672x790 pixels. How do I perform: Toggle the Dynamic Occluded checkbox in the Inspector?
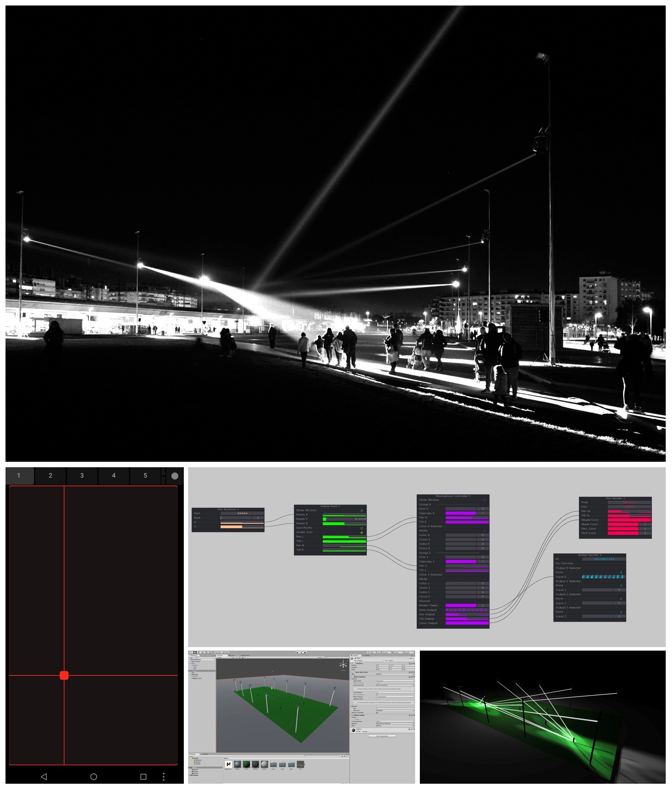(377, 713)
